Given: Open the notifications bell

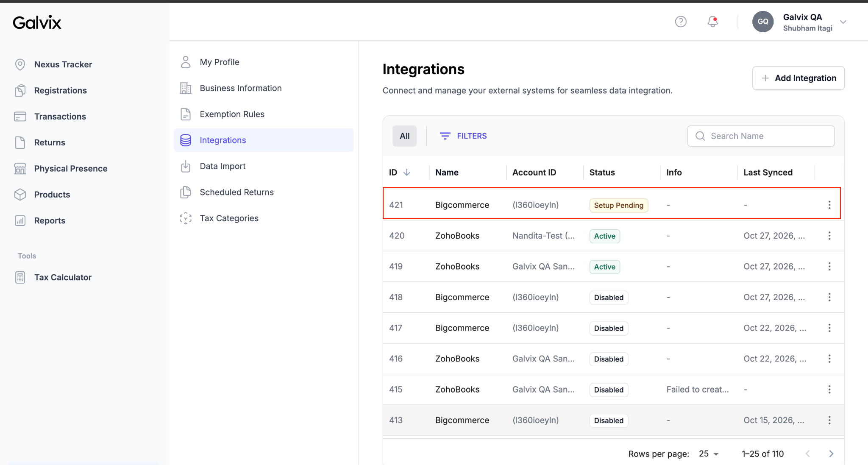Looking at the screenshot, I should point(713,22).
